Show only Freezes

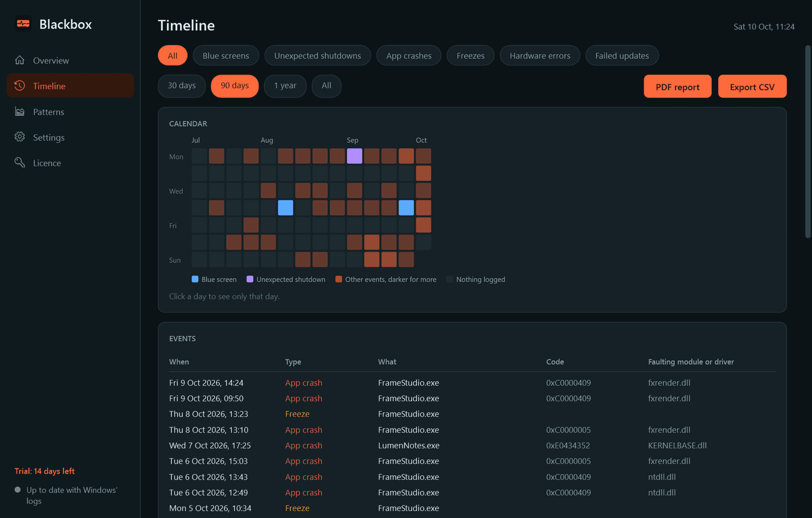470,56
